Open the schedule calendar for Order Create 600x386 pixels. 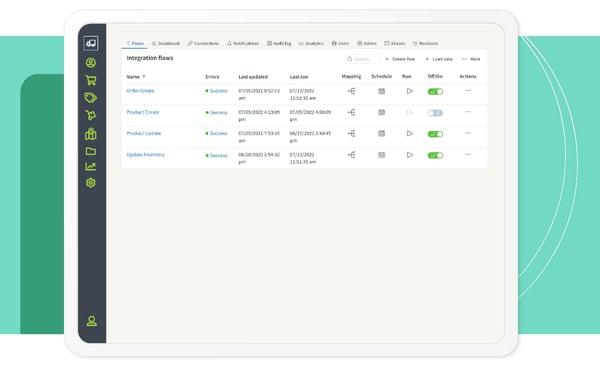382,91
